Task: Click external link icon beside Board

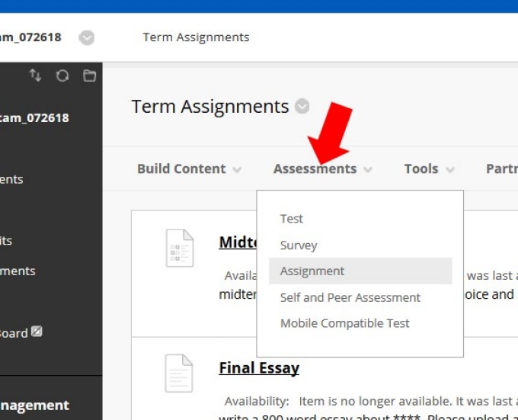Action: (37, 332)
